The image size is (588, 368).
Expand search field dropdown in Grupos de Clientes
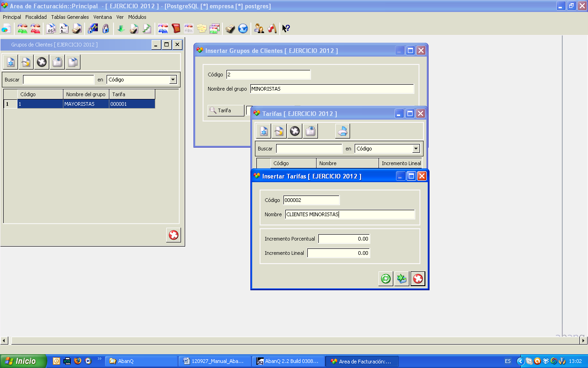click(173, 80)
